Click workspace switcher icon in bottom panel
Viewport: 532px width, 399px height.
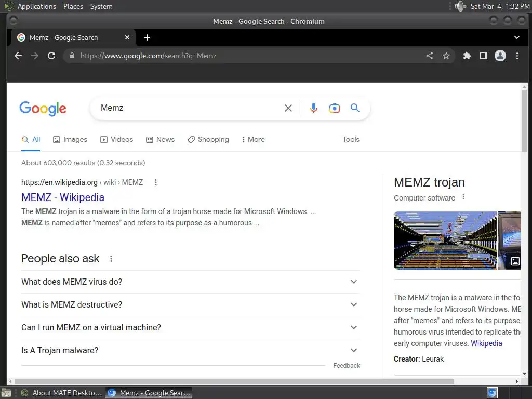(x=492, y=393)
